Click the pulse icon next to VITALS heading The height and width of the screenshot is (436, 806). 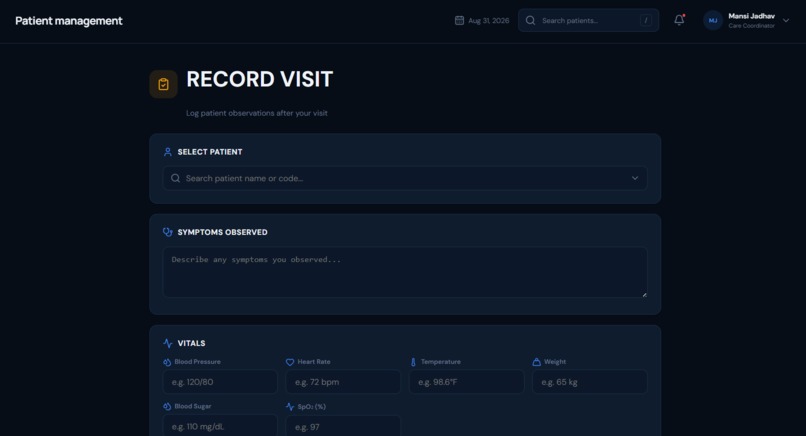(168, 343)
